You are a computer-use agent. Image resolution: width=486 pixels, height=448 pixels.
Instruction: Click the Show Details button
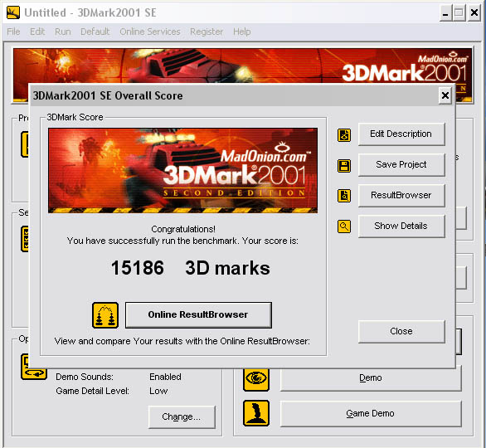tap(401, 226)
